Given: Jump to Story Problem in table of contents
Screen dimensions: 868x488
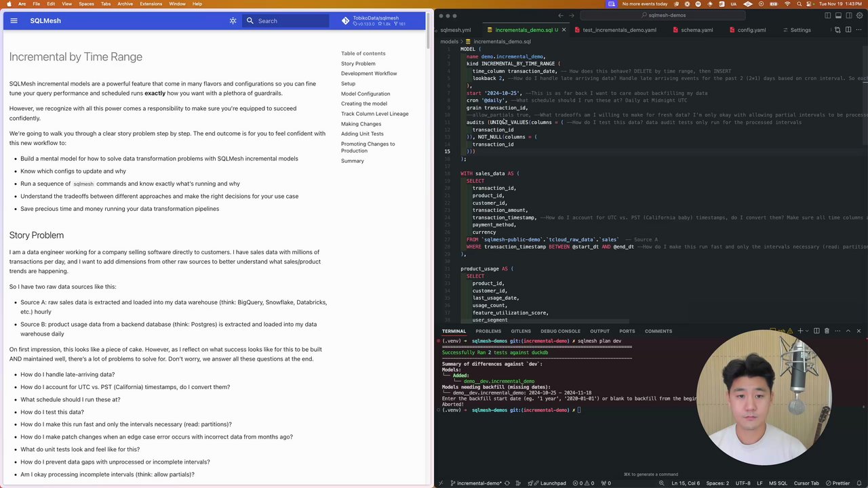Looking at the screenshot, I should point(358,64).
